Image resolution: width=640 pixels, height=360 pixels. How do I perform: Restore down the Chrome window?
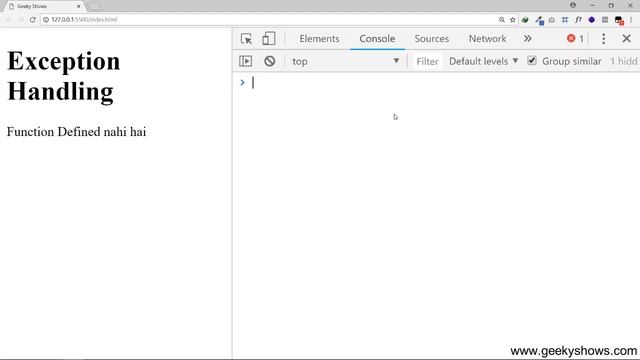[611, 5]
